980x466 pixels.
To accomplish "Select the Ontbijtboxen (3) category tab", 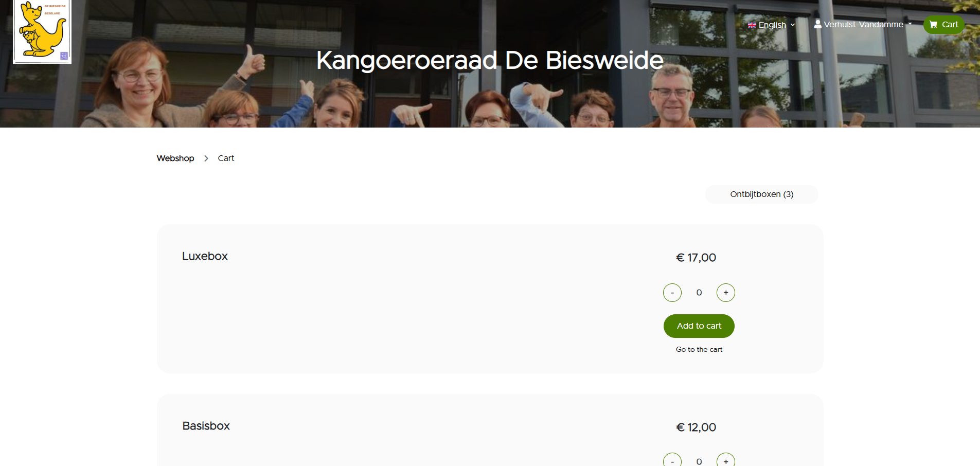I will [x=761, y=194].
